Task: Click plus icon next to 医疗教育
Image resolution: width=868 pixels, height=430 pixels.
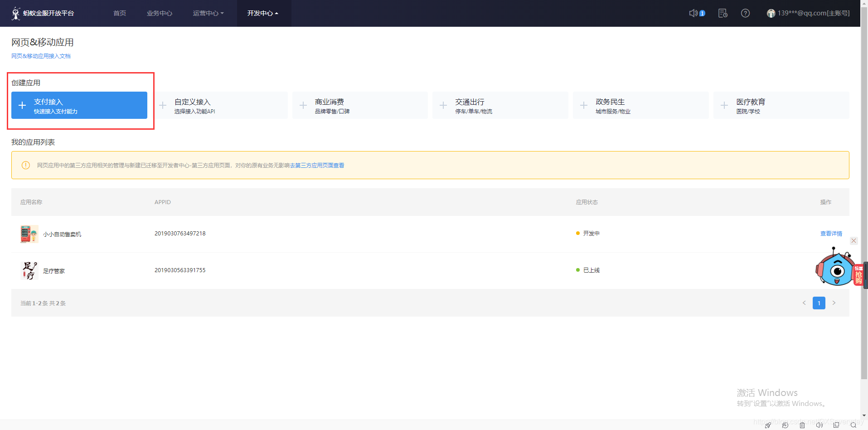Action: [x=724, y=105]
